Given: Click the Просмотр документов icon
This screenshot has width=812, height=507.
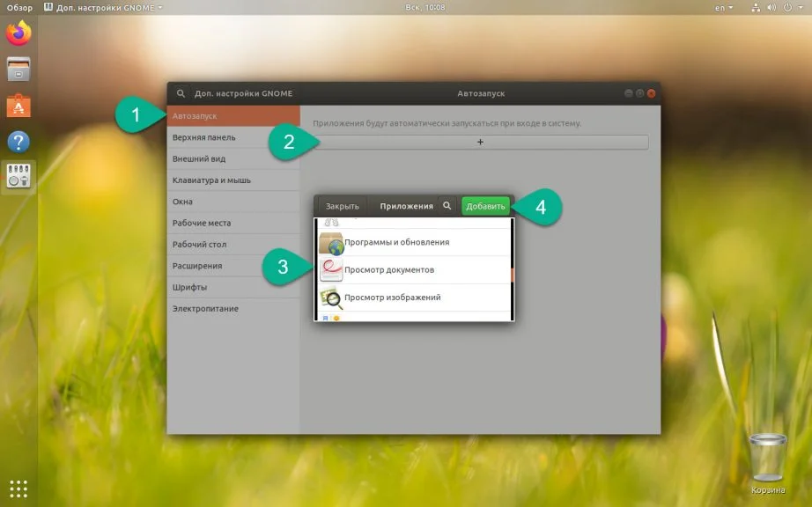Looking at the screenshot, I should tap(331, 270).
